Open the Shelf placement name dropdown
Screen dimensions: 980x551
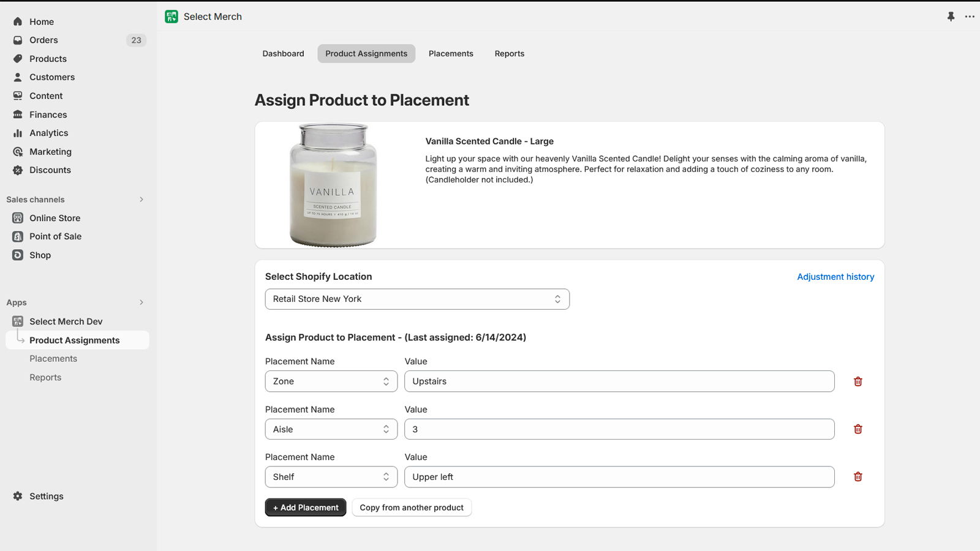tap(331, 477)
